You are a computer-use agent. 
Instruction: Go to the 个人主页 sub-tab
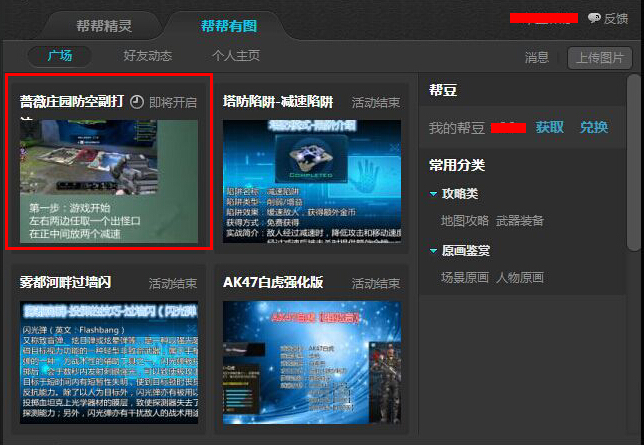(236, 55)
